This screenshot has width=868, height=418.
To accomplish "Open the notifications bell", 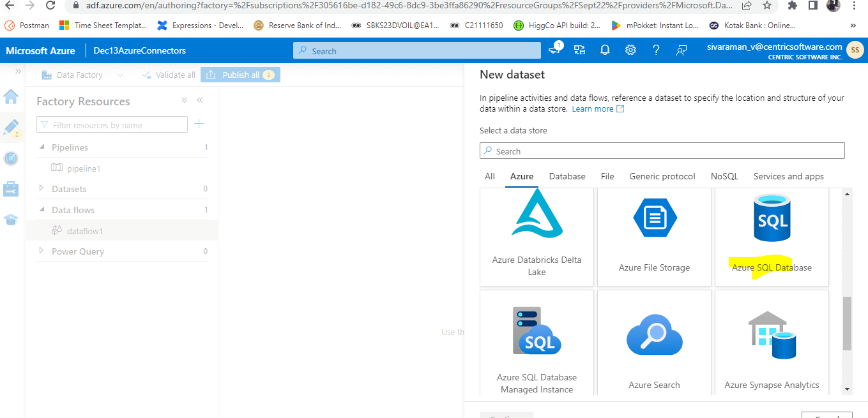I will [604, 50].
